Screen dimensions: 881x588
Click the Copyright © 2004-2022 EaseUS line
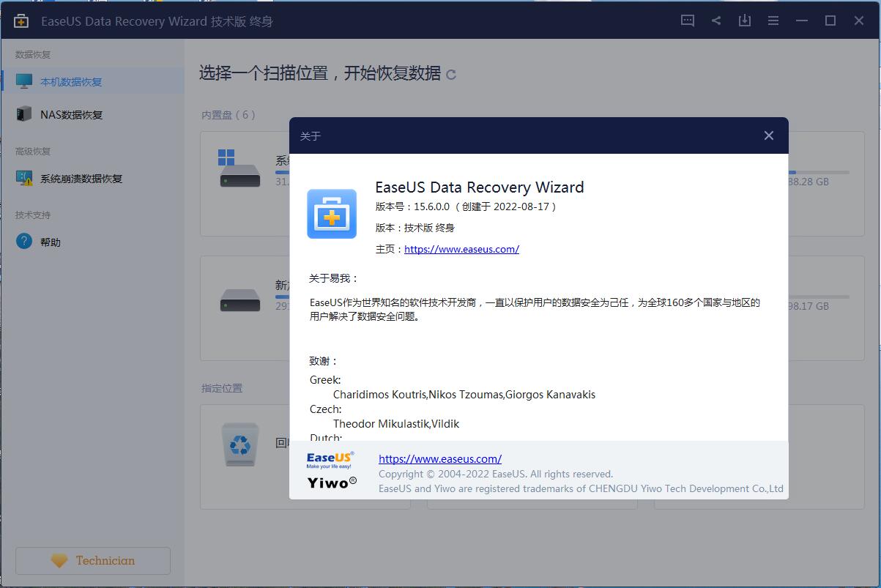(496, 474)
